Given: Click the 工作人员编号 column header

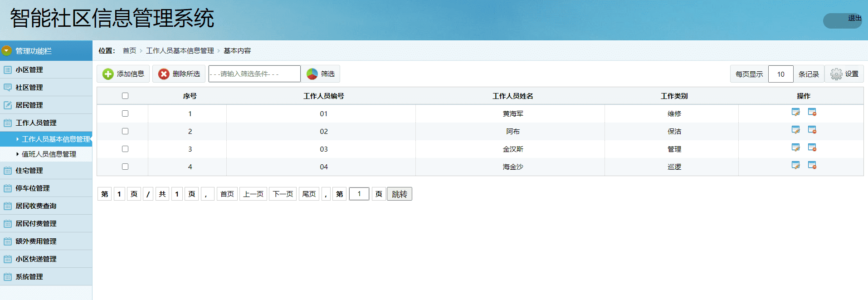Looking at the screenshot, I should click(324, 96).
